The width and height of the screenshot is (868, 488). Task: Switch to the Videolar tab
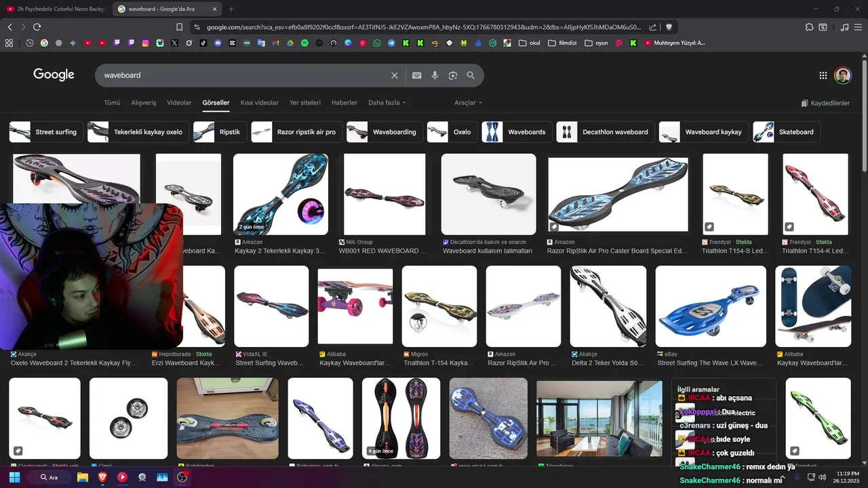179,103
